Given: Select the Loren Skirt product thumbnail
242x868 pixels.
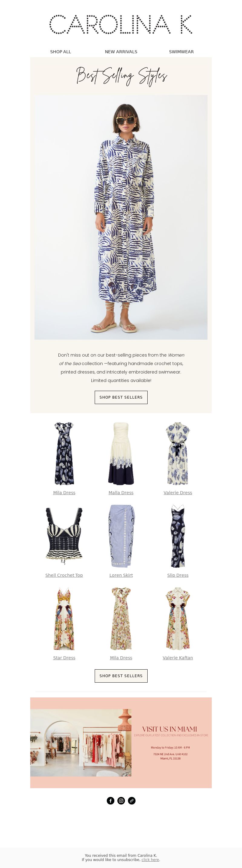Looking at the screenshot, I should click(x=121, y=536).
